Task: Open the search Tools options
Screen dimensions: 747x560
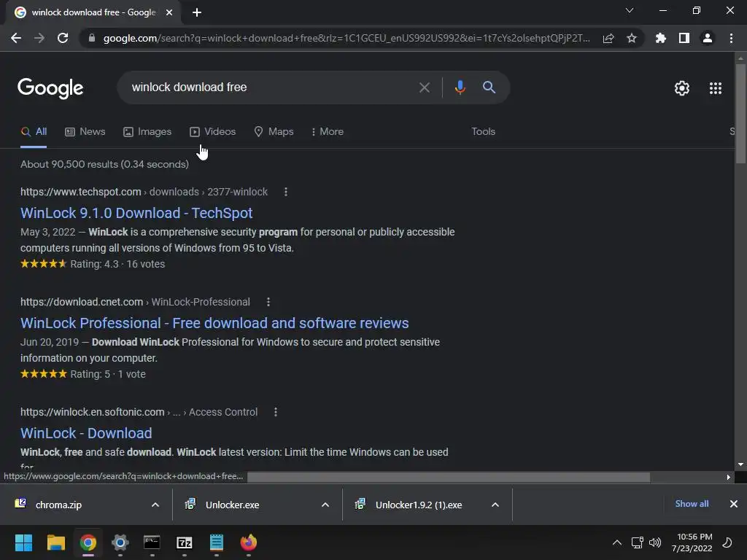Action: tap(483, 132)
